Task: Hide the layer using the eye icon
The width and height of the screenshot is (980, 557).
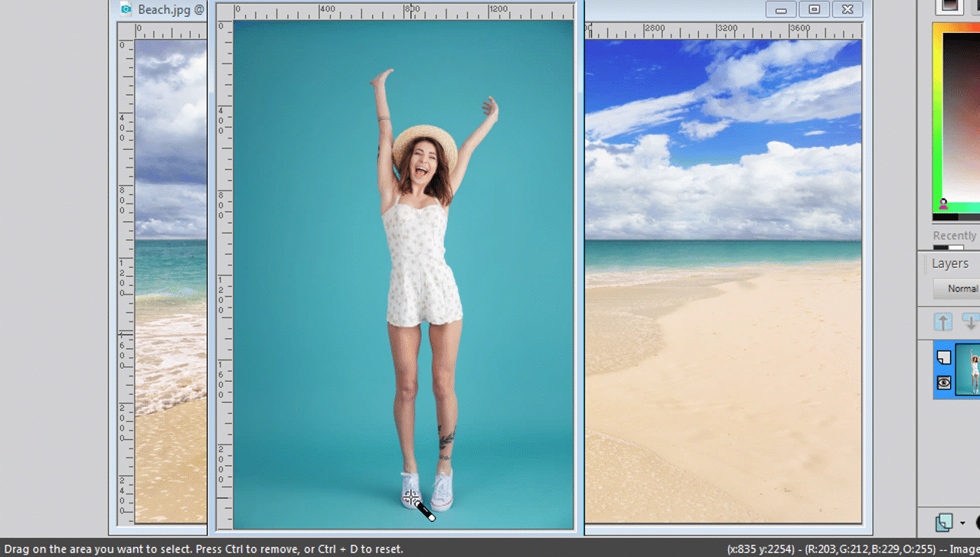Action: (944, 383)
